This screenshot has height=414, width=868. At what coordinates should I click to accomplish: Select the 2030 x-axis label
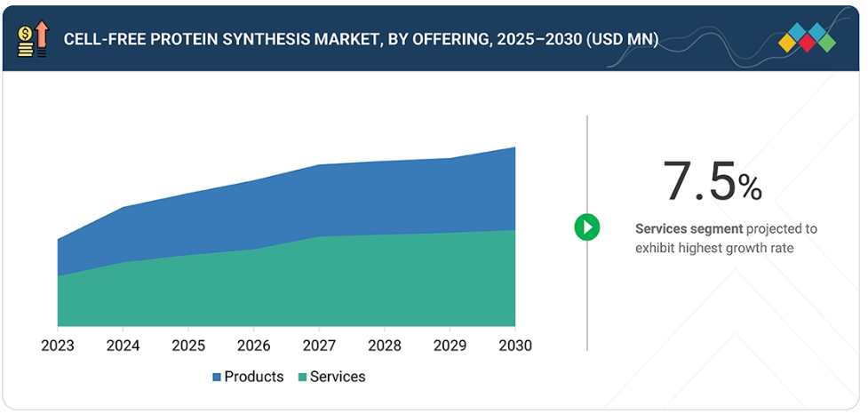coord(514,346)
